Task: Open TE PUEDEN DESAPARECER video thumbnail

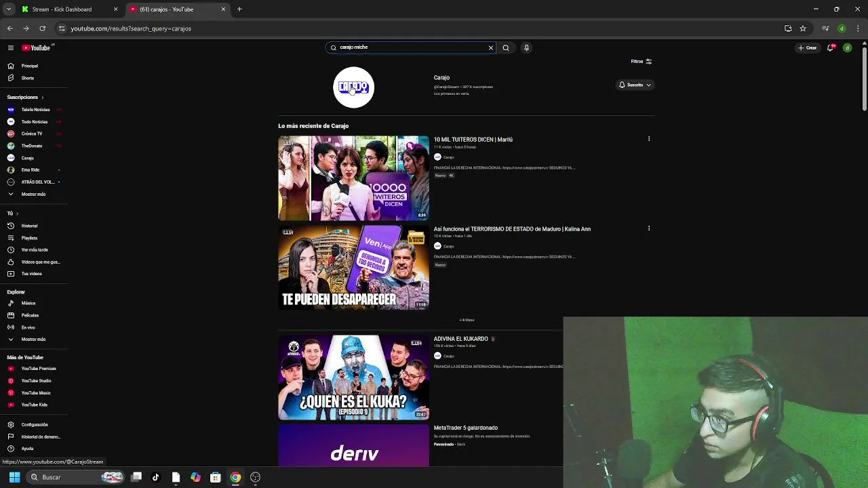Action: click(x=353, y=268)
